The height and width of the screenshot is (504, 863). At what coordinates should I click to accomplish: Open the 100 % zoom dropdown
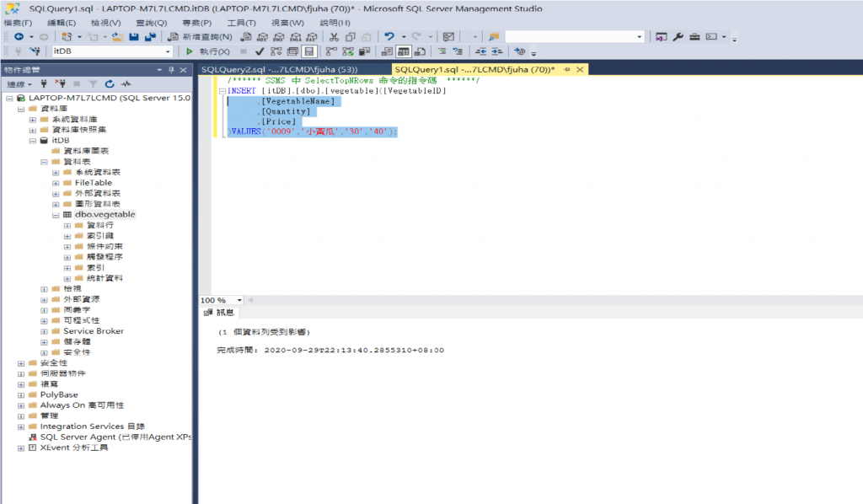point(239,300)
